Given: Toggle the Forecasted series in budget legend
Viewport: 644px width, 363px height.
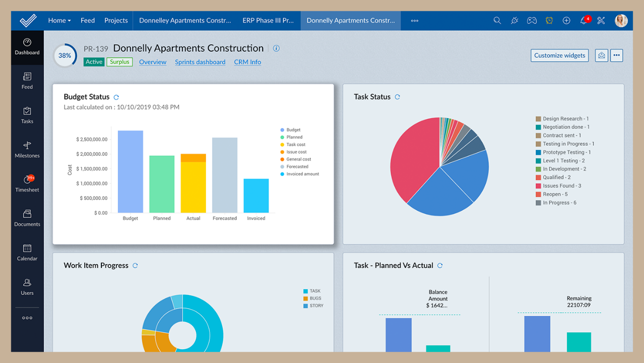Looking at the screenshot, I should pos(297,167).
